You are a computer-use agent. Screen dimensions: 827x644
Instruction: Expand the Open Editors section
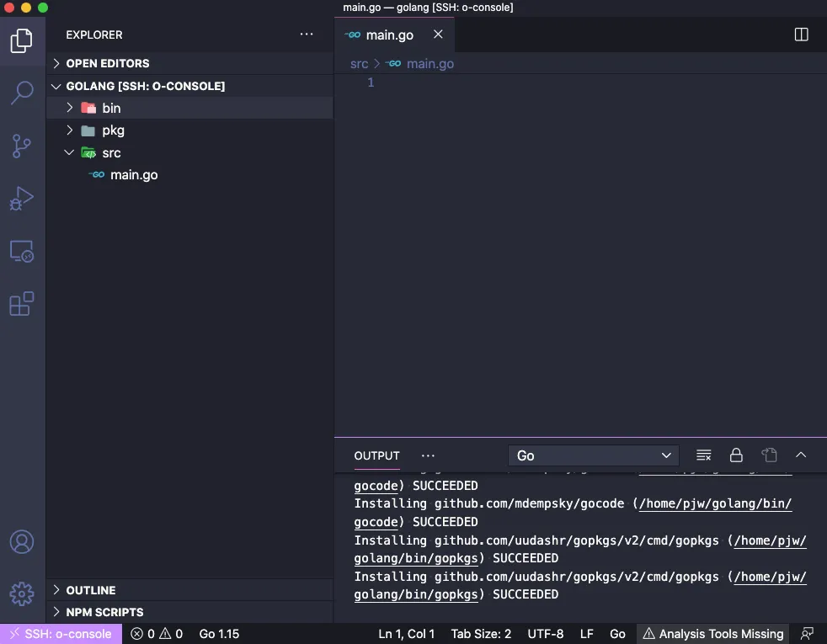[189, 63]
